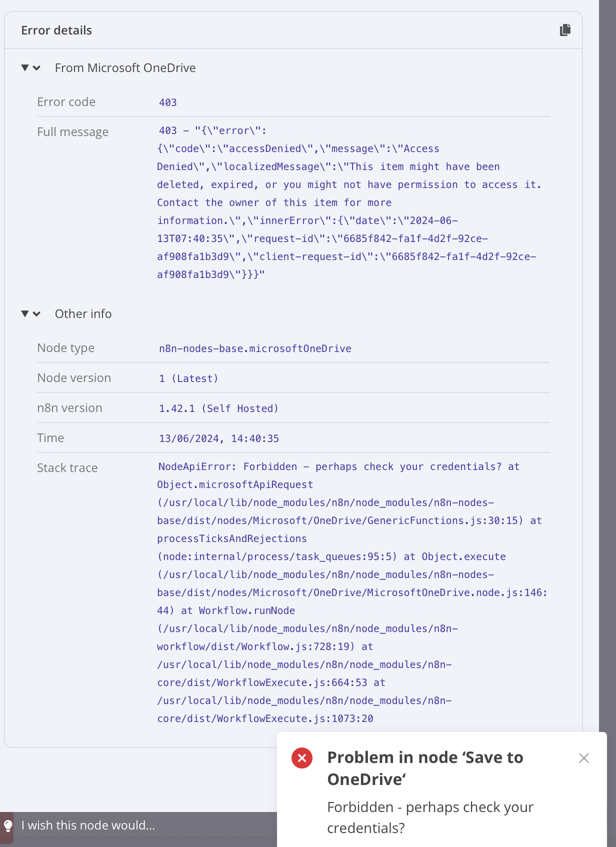Viewport: 616px width, 847px height.
Task: Select n8n version '1.42.1 (Self Hosted)'
Action: coord(218,408)
